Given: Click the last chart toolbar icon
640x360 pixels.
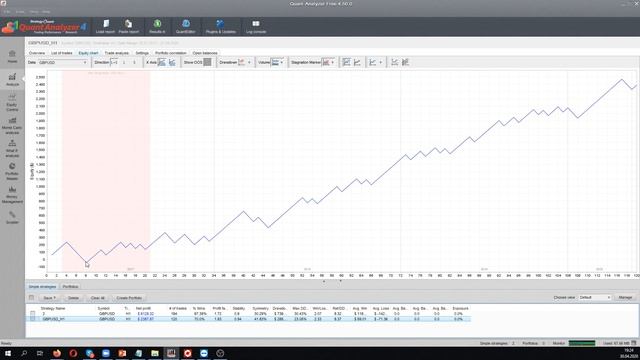Looking at the screenshot, I should [405, 62].
